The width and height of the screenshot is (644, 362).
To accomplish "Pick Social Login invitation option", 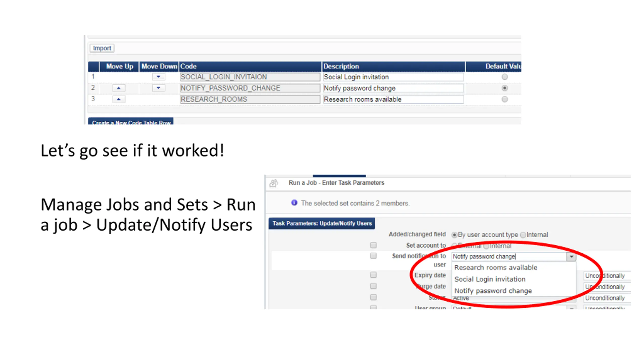I will [490, 279].
